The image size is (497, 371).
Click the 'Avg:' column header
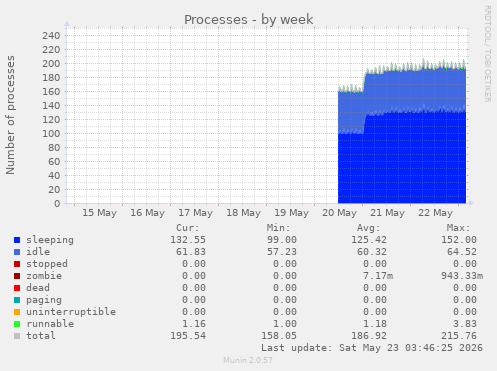pos(368,228)
